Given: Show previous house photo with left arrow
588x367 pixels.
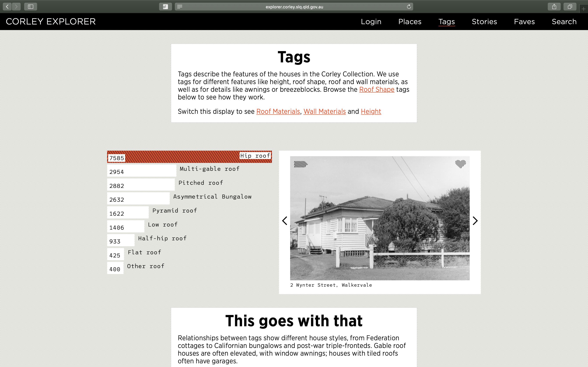Looking at the screenshot, I should pyautogui.click(x=285, y=221).
